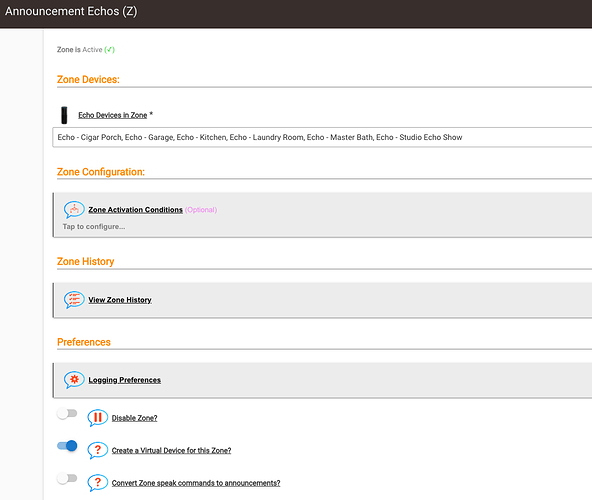Image resolution: width=592 pixels, height=500 pixels.
Task: Click the View Zone History checklist bubble icon
Action: 74,299
